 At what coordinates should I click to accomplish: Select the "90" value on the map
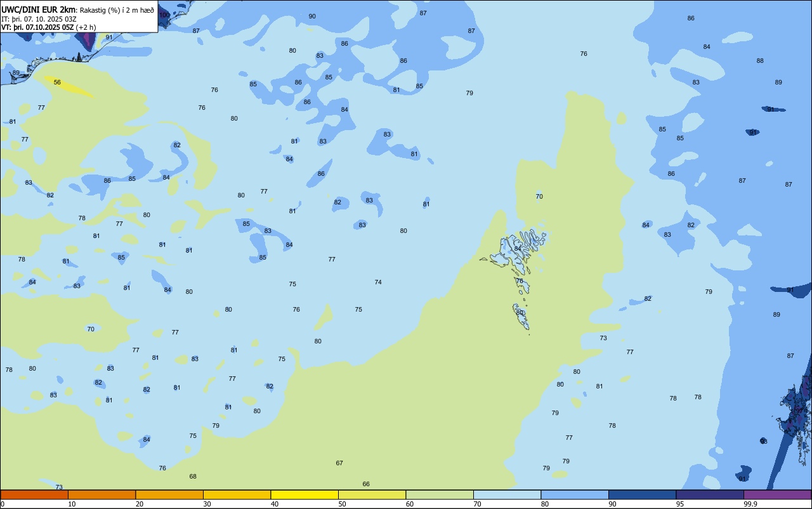[x=312, y=17]
